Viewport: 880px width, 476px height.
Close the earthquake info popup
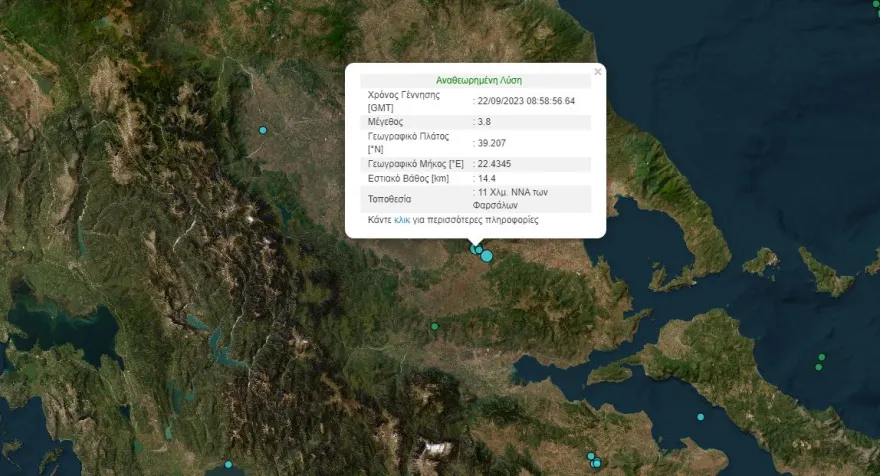pos(598,72)
